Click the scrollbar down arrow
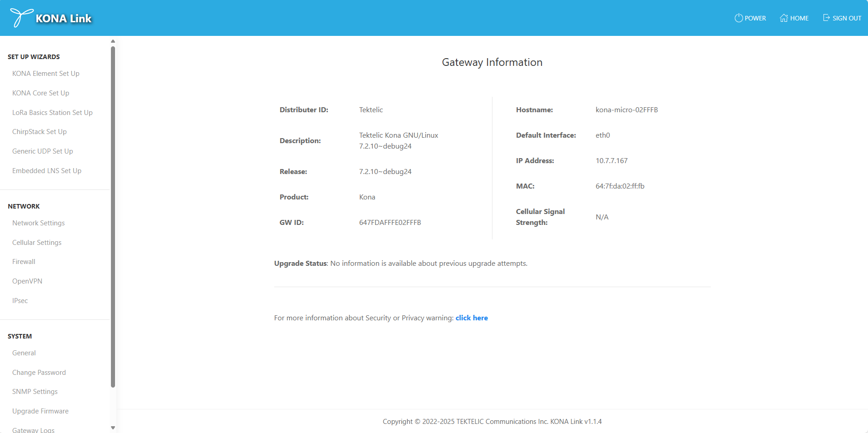This screenshot has height=433, width=868. pos(112,428)
